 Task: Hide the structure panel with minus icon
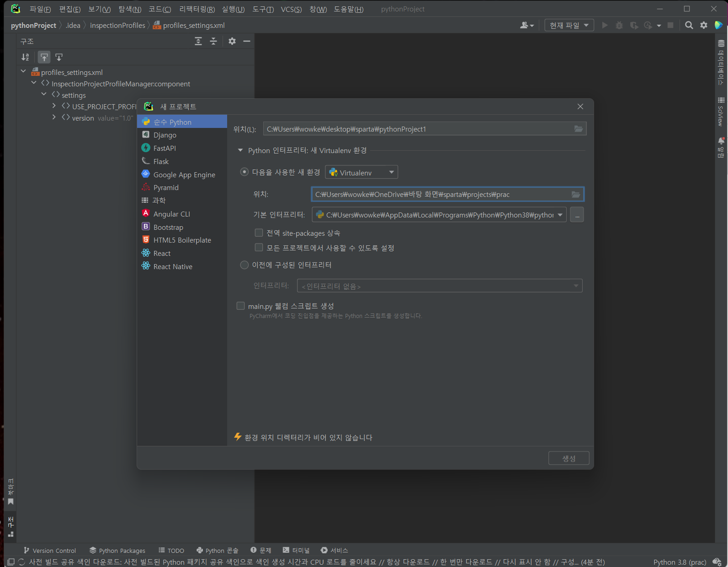coord(247,42)
